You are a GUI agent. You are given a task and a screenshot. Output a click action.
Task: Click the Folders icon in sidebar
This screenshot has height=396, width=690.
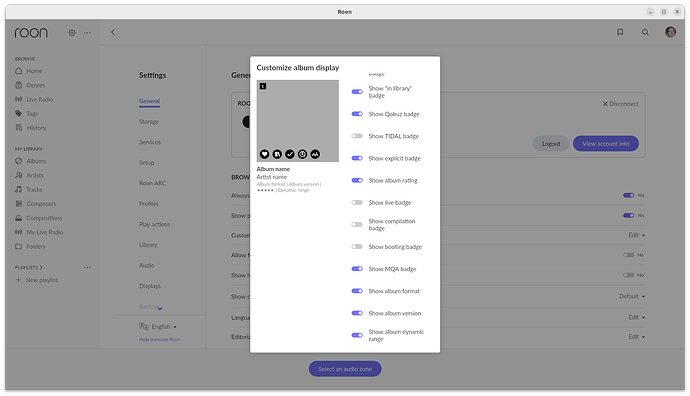[x=18, y=246]
